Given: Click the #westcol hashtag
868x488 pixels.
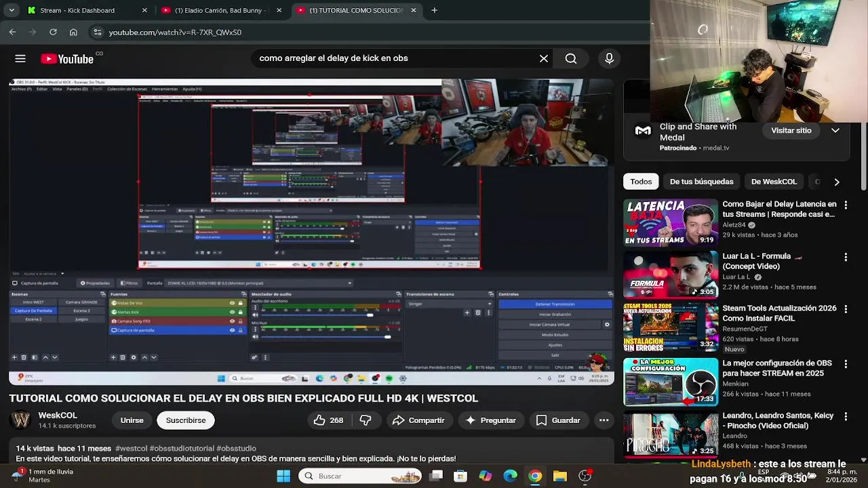Looking at the screenshot, I should pyautogui.click(x=131, y=449).
